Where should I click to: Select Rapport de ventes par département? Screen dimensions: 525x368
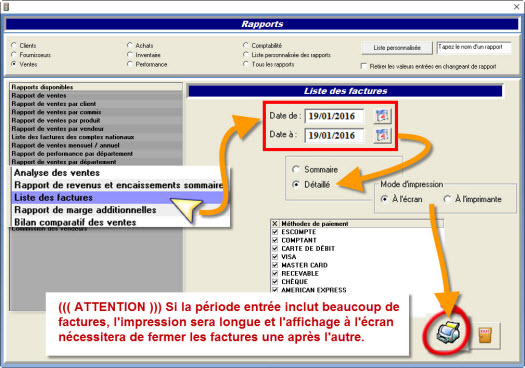click(x=96, y=162)
